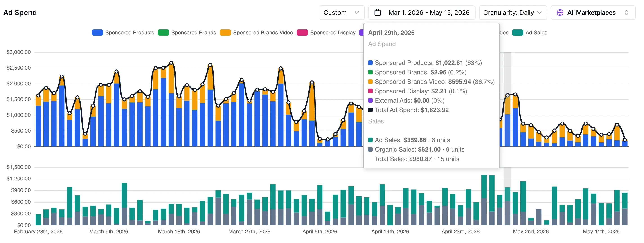Open the Custom range preset dropdown
The width and height of the screenshot is (644, 243).
coord(342,13)
